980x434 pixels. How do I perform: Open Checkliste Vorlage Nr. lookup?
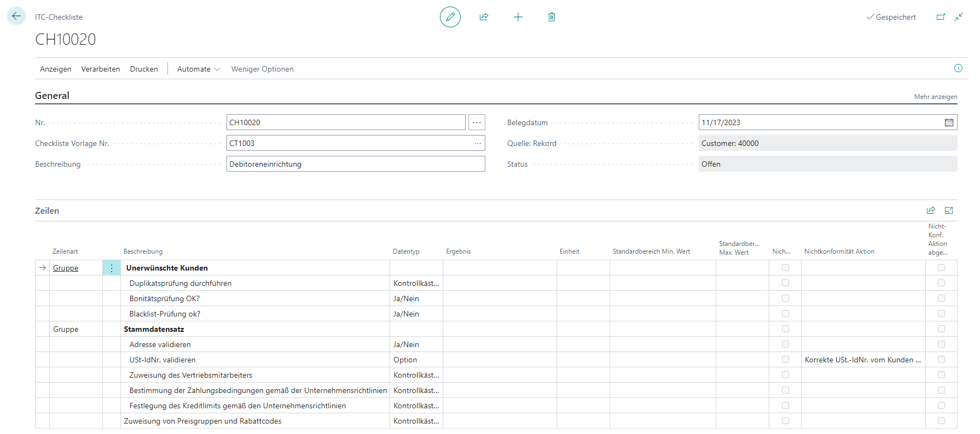[478, 143]
